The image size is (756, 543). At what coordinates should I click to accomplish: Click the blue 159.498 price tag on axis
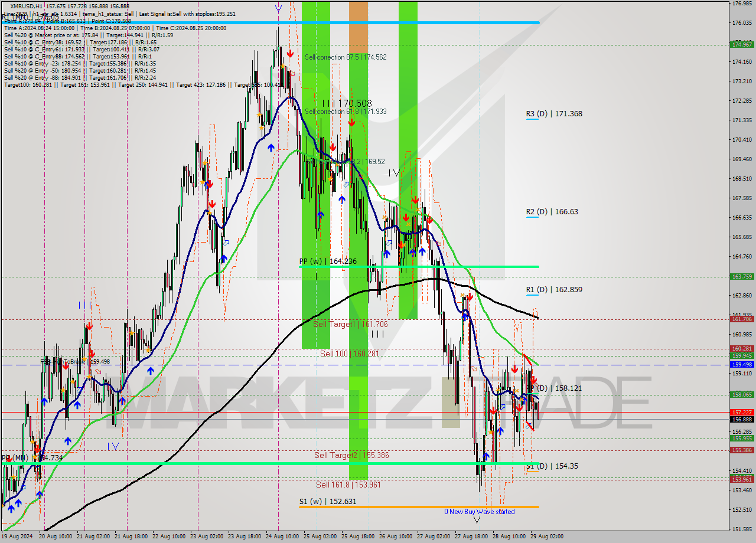click(x=742, y=365)
